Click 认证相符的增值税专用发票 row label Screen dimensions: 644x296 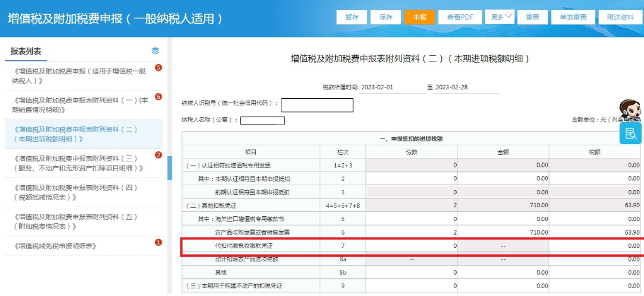pyautogui.click(x=228, y=166)
